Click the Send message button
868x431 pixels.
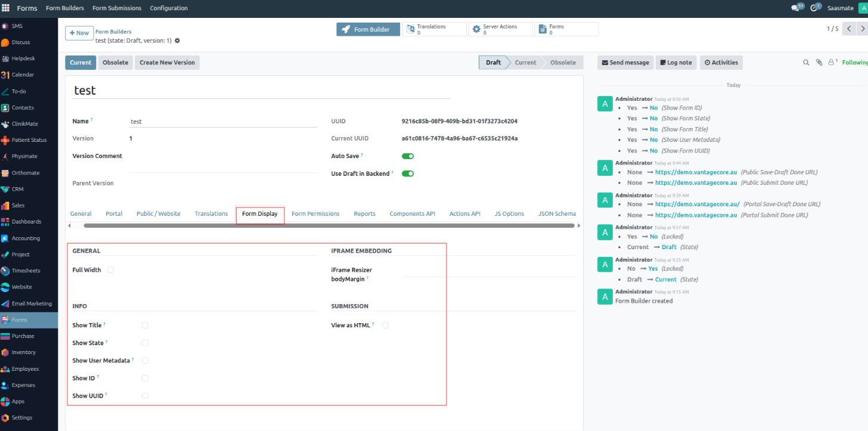pyautogui.click(x=625, y=63)
